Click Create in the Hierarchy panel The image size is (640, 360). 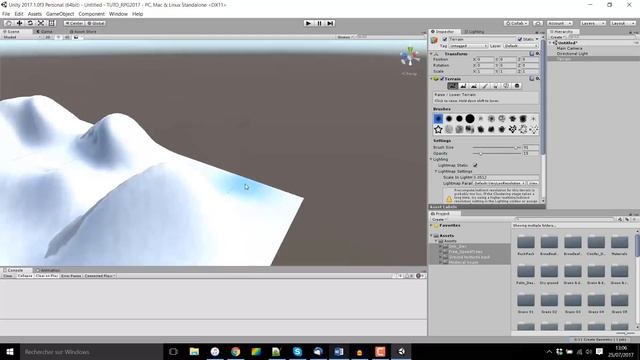[557, 37]
